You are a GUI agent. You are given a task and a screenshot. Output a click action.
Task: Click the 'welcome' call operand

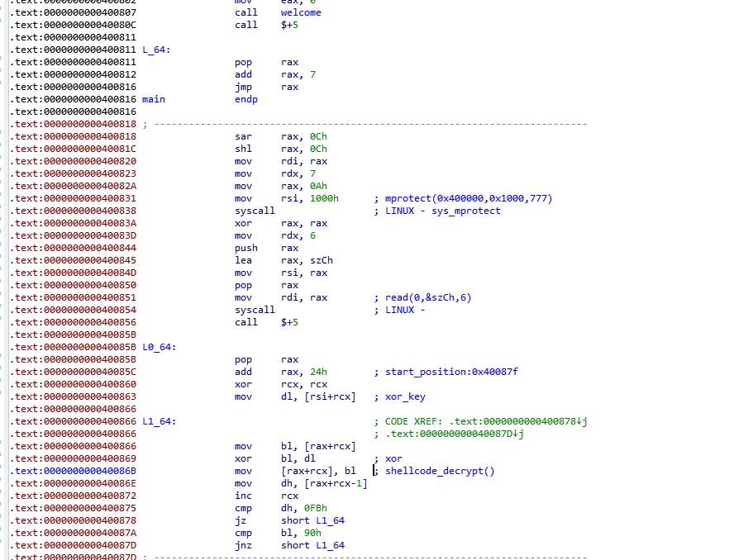click(x=301, y=12)
